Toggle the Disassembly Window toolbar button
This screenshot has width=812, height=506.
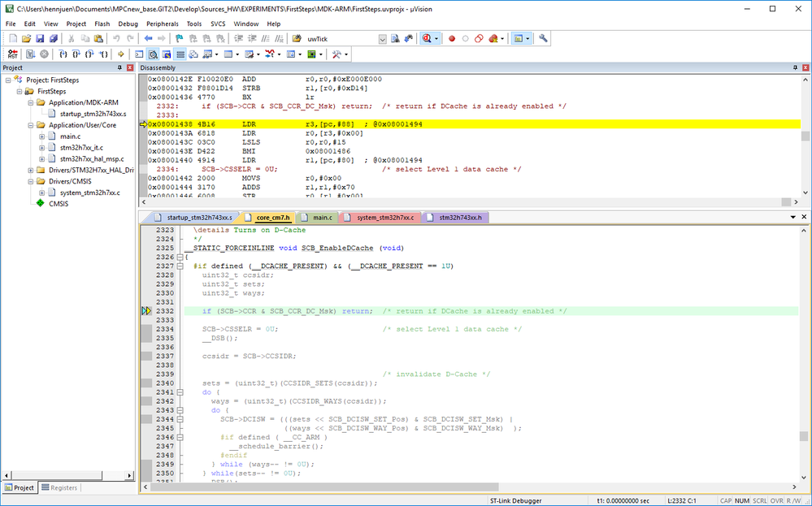(x=152, y=54)
